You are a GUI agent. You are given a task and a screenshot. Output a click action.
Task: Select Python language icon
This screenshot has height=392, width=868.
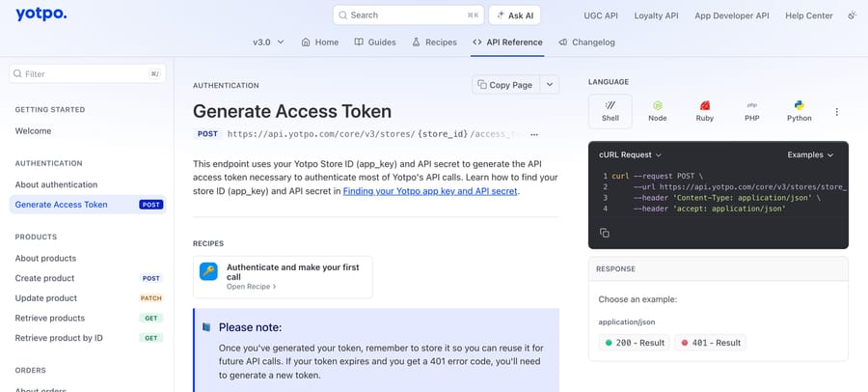coord(800,105)
